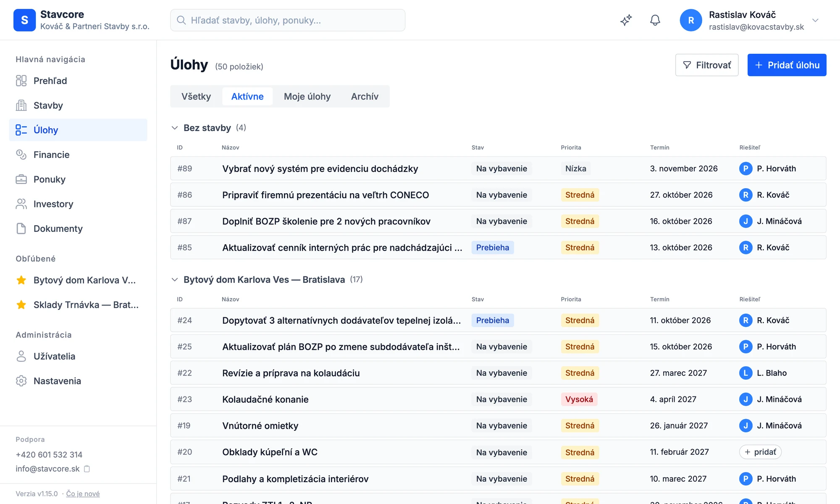Open Prehľad dashboard icon in sidebar
Screen dimensions: 840x504
(21, 81)
